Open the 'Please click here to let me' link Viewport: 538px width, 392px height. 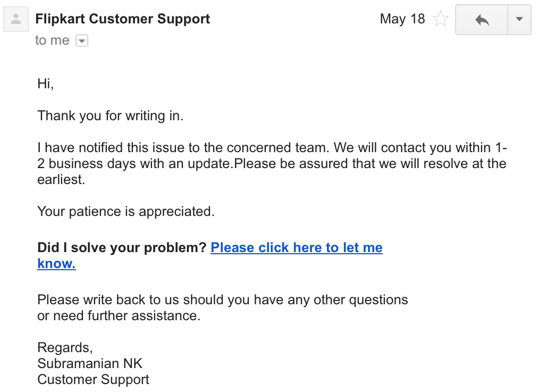297,247
